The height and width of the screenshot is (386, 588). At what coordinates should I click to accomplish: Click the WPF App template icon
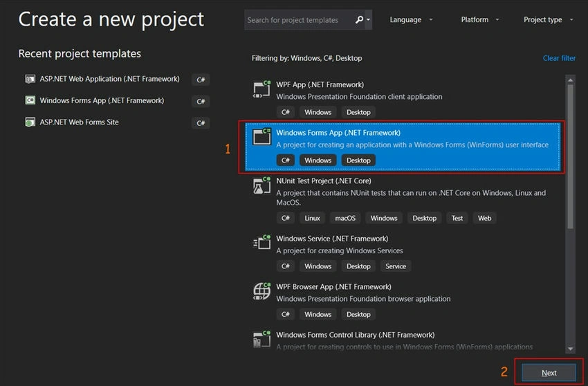click(261, 89)
